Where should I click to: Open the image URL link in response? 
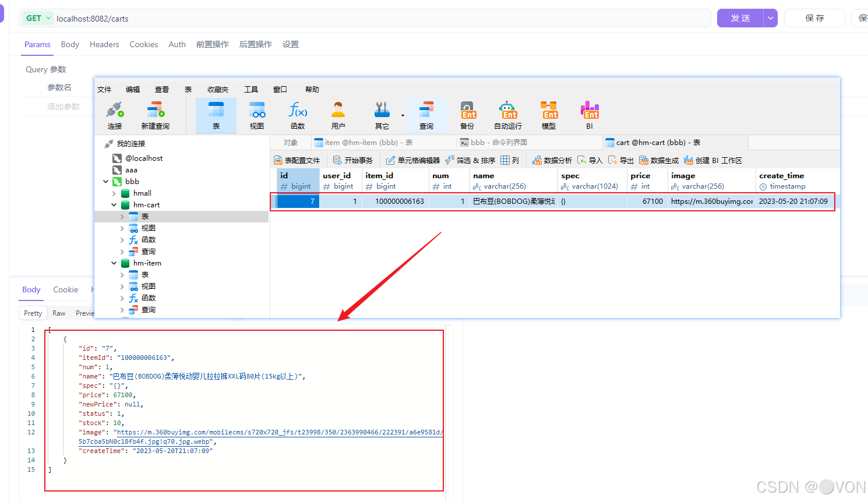(x=261, y=437)
